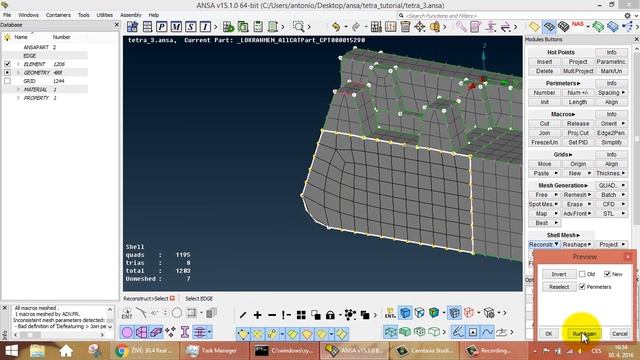Click OK in the Preview dialog
Screen dimensions: 640x360
[x=549, y=333]
